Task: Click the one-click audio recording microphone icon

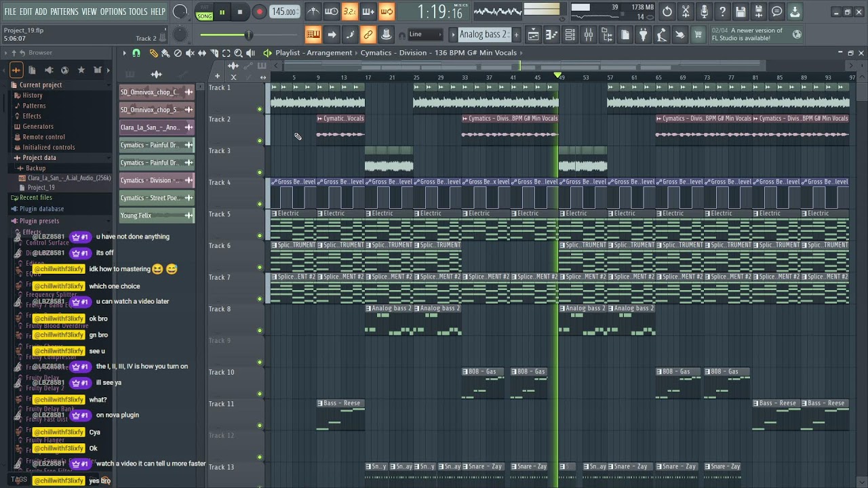Action: 704,12
